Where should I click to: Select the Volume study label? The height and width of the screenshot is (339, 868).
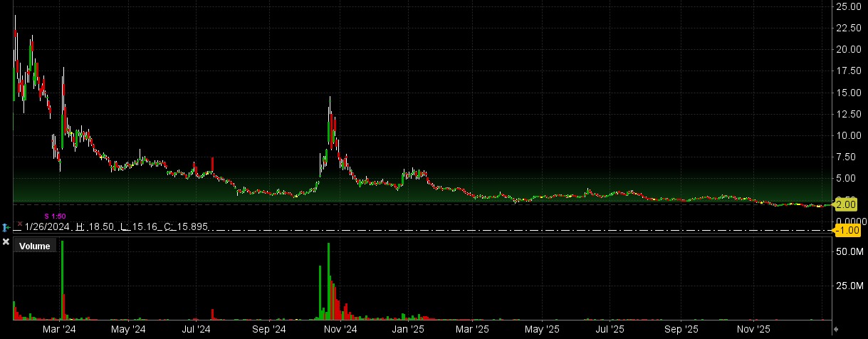[x=34, y=246]
